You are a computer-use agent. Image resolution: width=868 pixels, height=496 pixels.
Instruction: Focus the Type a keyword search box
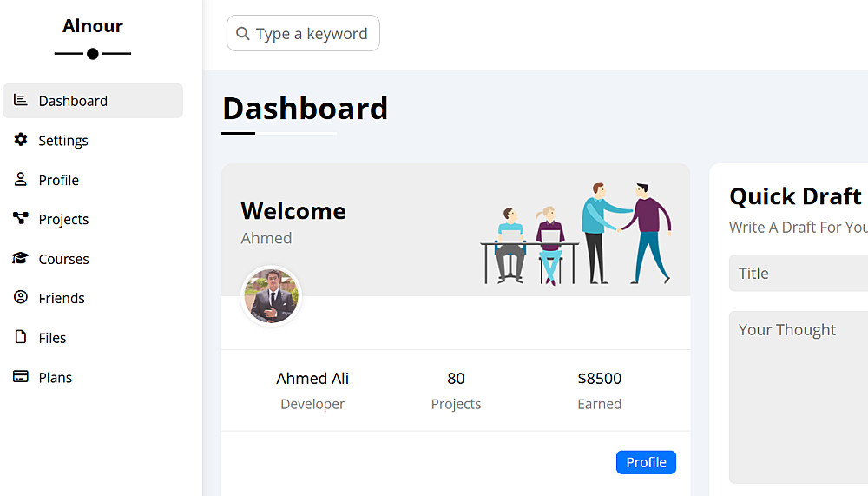(312, 34)
